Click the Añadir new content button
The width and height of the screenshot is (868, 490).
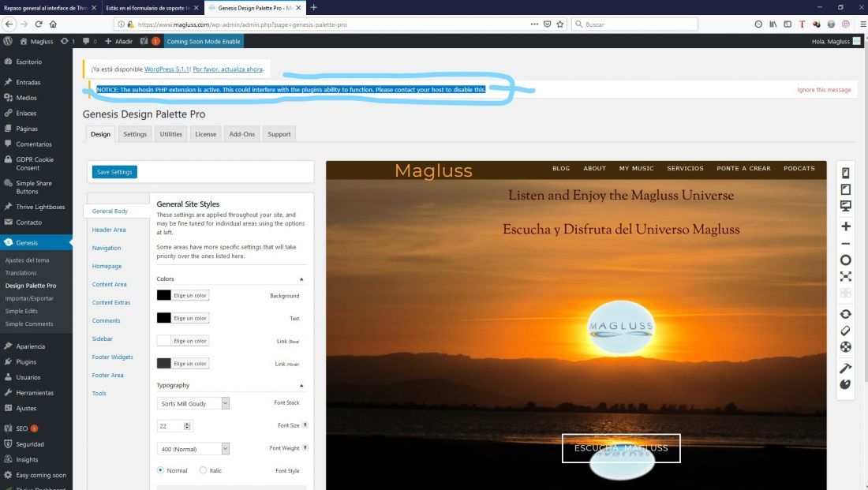tap(118, 41)
